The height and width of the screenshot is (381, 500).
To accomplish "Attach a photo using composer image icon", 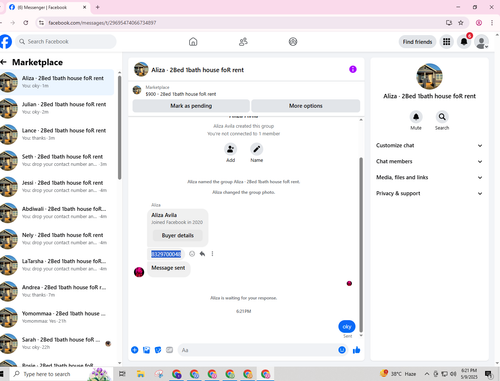I will pos(146,350).
